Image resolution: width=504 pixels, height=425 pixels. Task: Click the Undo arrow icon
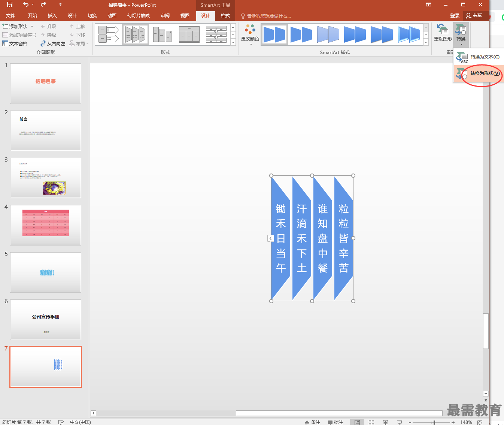(x=25, y=4)
